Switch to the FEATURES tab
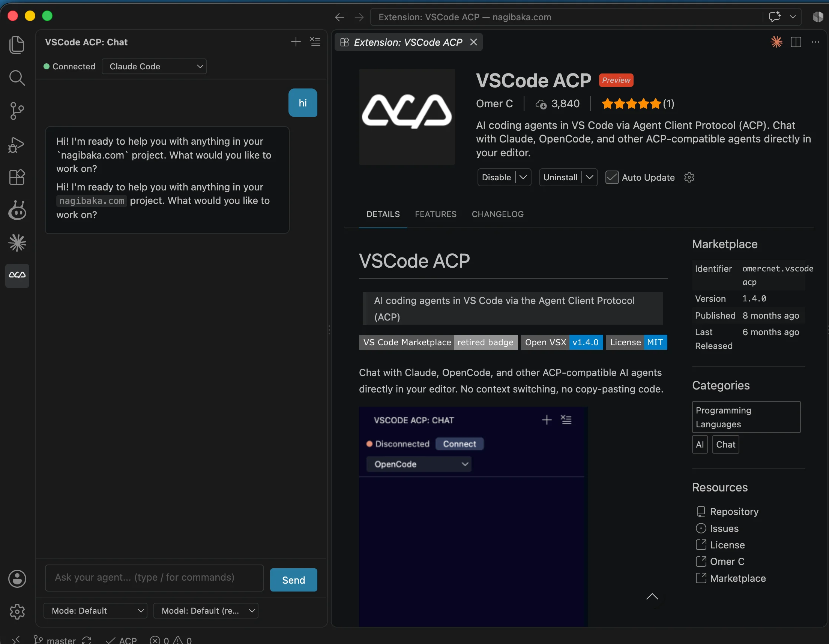This screenshot has width=829, height=644. tap(436, 214)
